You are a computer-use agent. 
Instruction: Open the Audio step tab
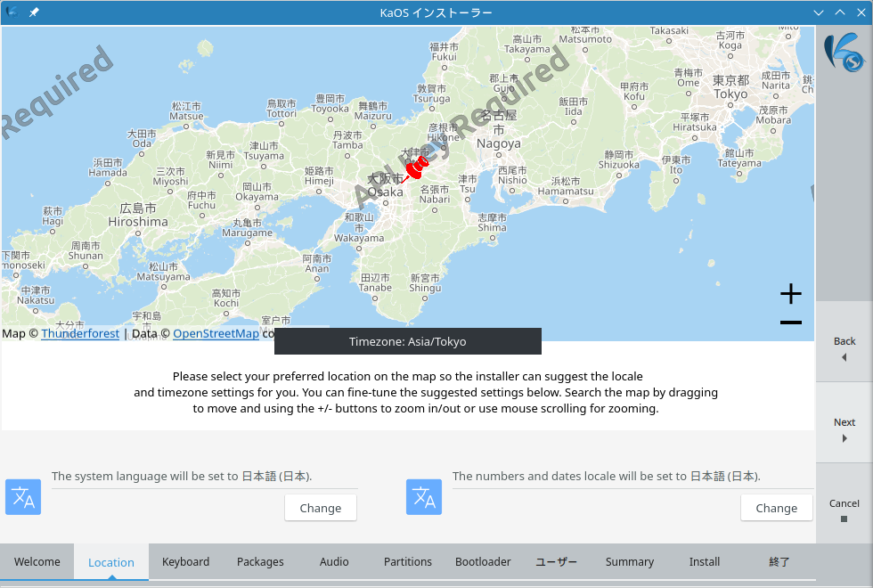334,562
